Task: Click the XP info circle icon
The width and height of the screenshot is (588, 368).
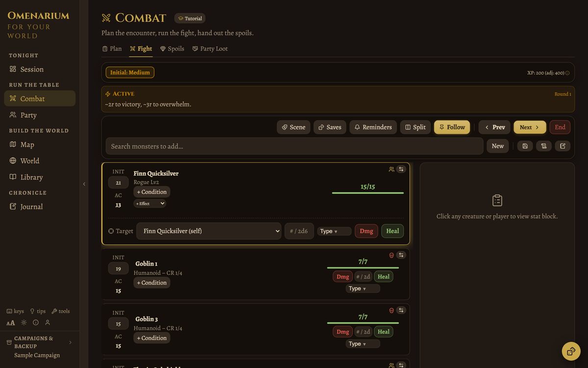Action: click(567, 73)
